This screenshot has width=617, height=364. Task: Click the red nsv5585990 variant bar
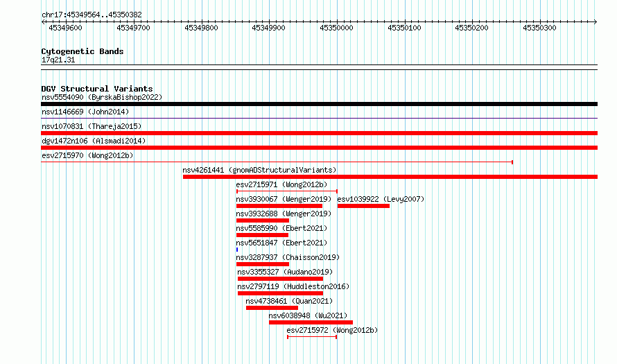262,235
